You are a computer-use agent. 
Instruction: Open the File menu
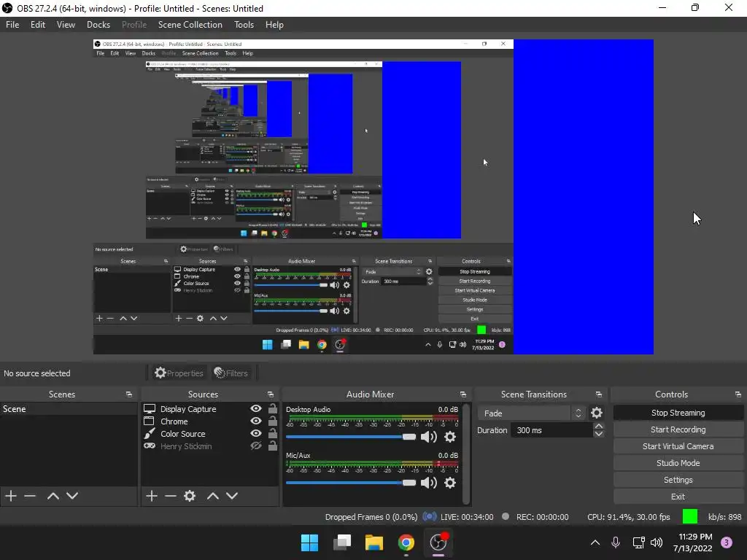pos(12,25)
